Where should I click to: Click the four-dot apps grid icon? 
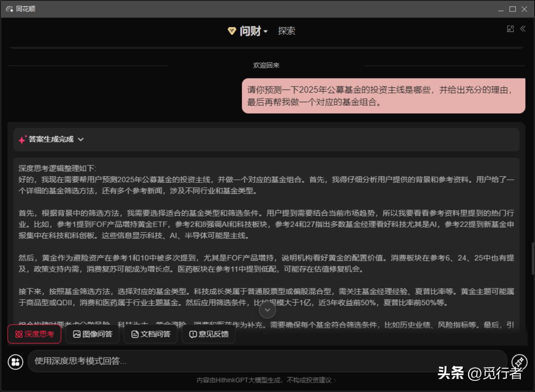(15, 362)
